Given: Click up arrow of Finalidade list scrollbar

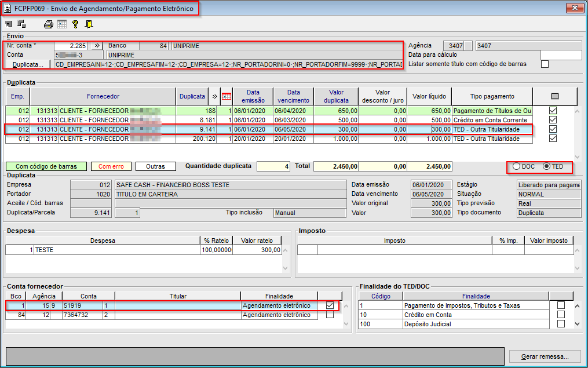Looking at the screenshot, I should pos(577,306).
